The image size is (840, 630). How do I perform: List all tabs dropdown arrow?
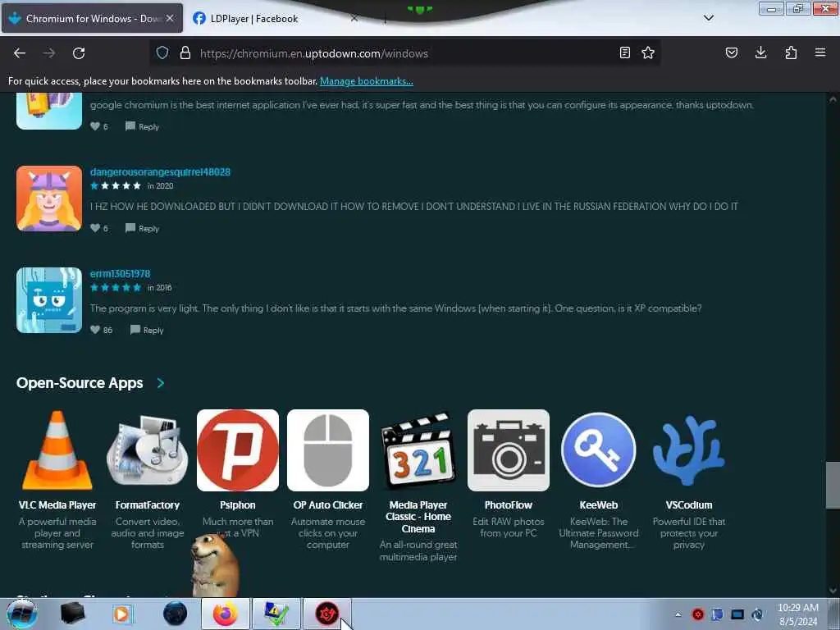point(708,18)
